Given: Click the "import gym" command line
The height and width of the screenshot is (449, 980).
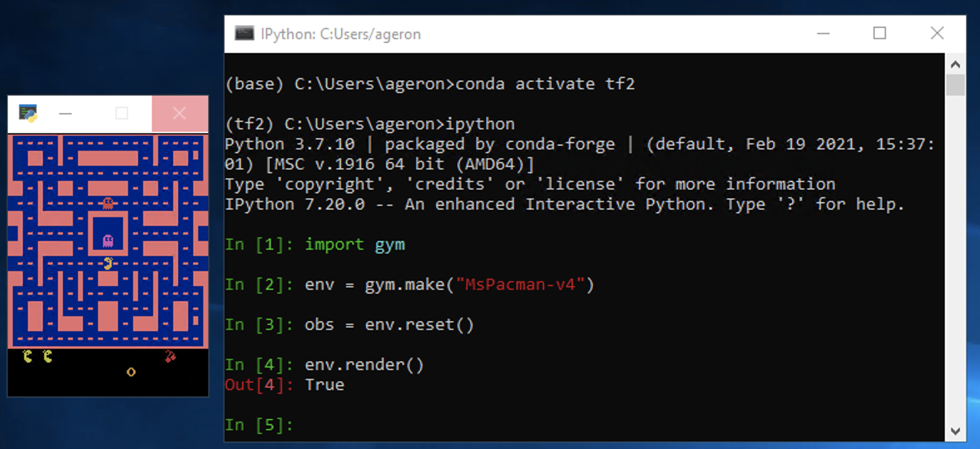Looking at the screenshot, I should click(355, 244).
